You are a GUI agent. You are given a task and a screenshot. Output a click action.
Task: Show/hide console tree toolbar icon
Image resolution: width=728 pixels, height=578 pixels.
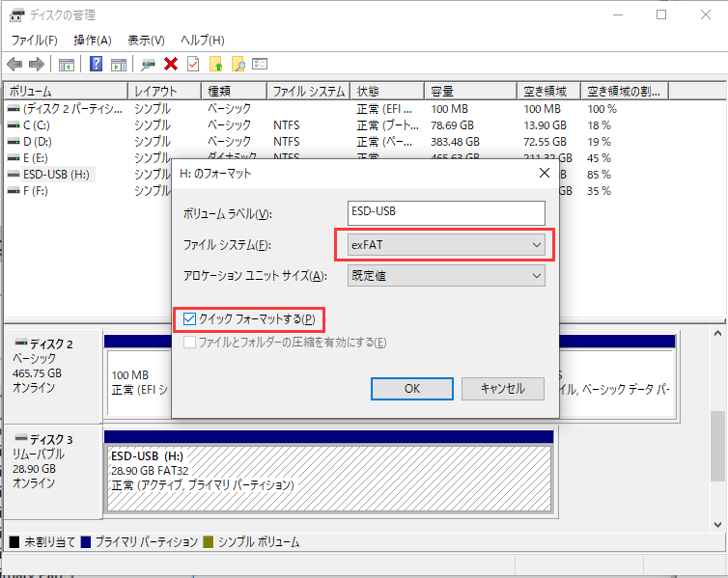(x=67, y=65)
